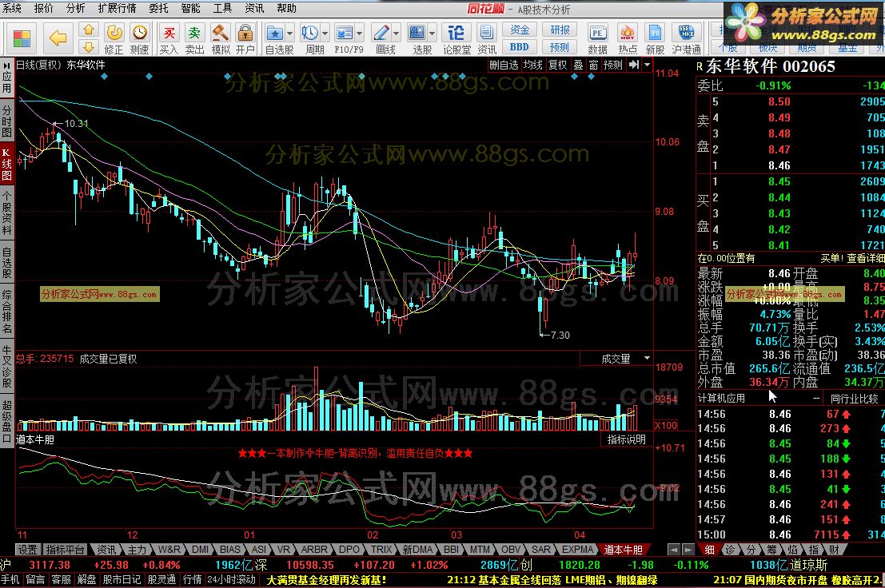This screenshot has width=885, height=588.
Task: Open the 模拟 simulated trading gavel icon
Action: click(220, 32)
